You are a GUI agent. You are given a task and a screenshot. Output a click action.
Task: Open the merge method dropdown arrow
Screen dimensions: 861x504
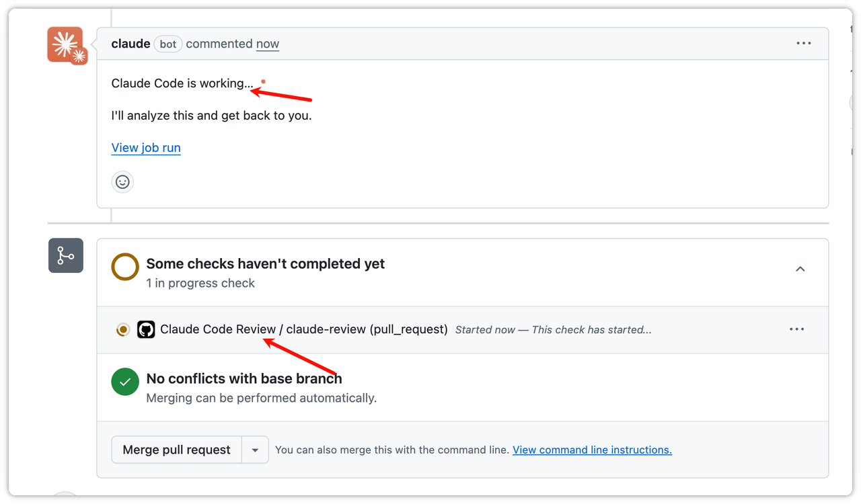coord(255,450)
